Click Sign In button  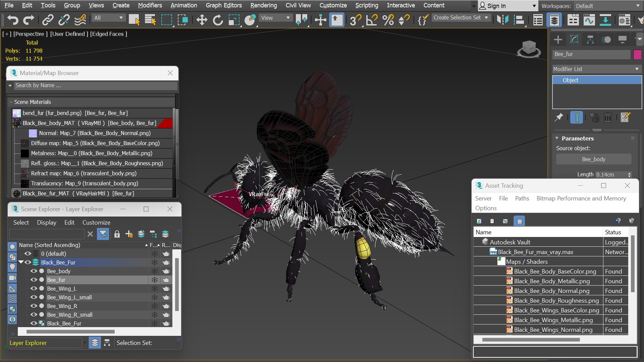[x=507, y=6]
